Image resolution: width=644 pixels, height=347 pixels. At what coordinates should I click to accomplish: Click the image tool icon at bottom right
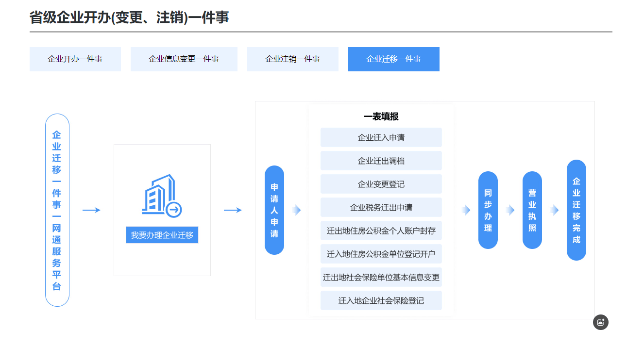point(601,322)
